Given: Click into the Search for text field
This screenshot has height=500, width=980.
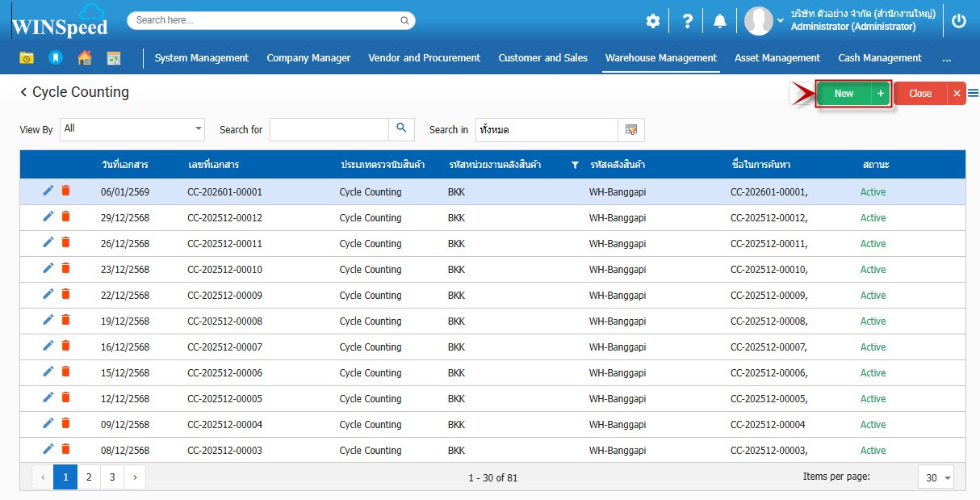Looking at the screenshot, I should click(329, 130).
